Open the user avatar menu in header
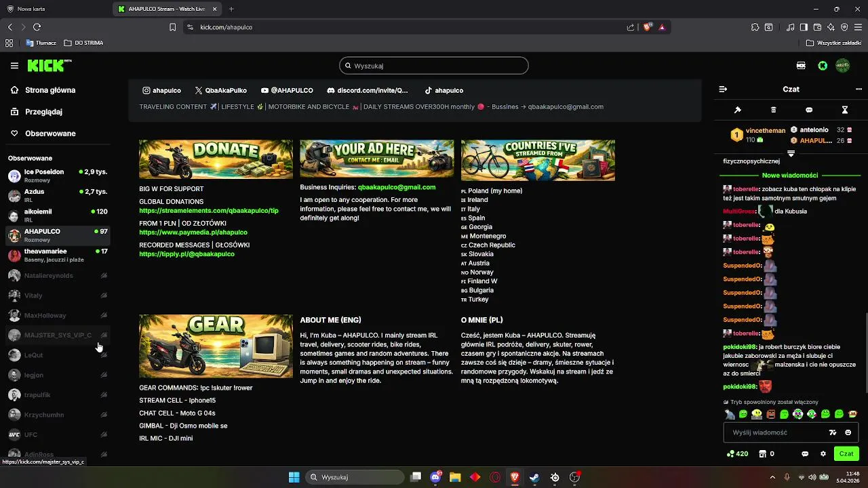 (843, 66)
